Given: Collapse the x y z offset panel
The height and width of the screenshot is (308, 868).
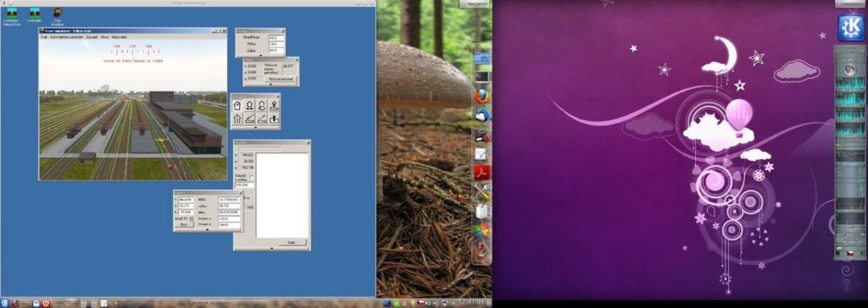Looking at the screenshot, I should 271,85.
